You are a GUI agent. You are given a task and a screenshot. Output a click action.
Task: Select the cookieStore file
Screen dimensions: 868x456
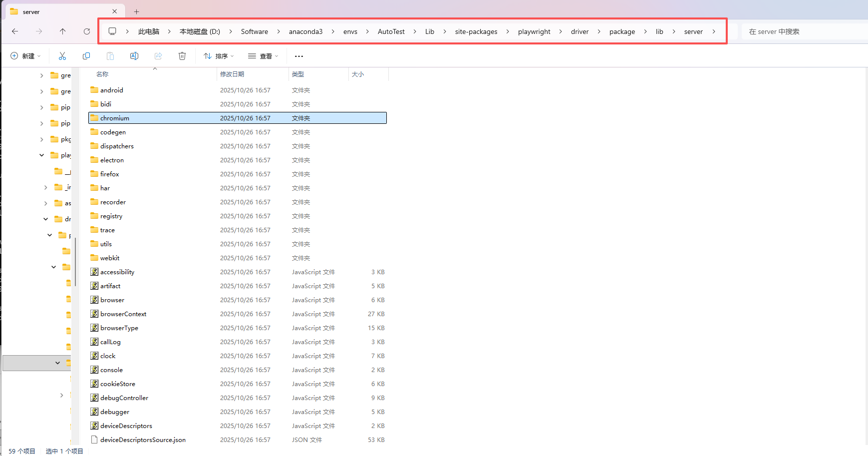pyautogui.click(x=118, y=384)
